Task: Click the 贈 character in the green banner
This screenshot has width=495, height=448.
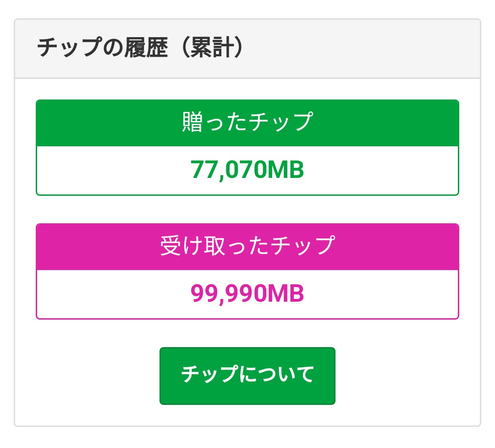Action: click(x=192, y=122)
